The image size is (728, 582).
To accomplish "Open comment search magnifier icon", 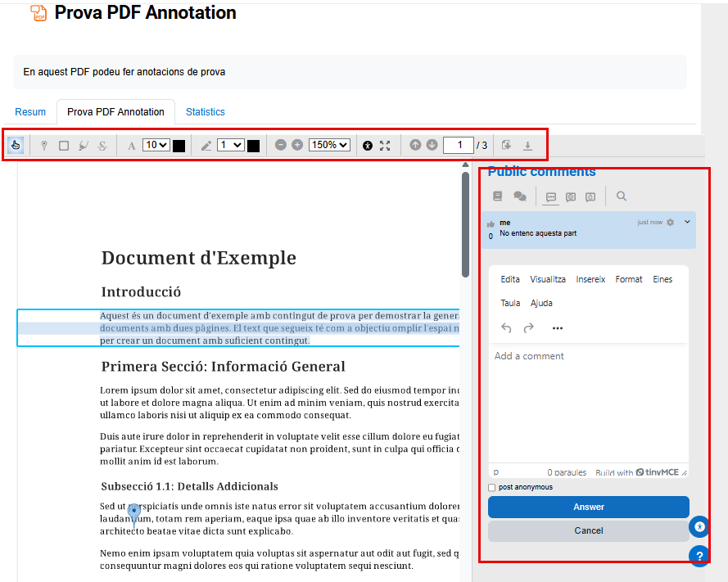I will [622, 196].
